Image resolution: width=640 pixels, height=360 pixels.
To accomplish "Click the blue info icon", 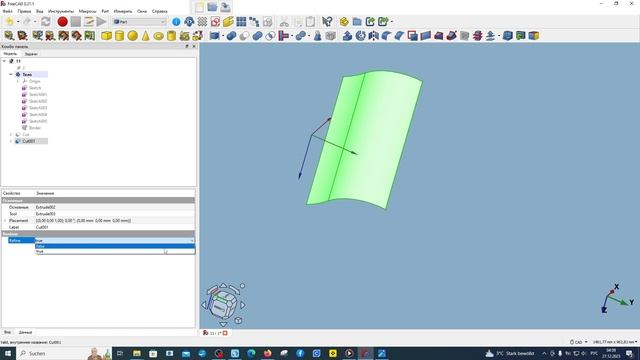I will point(176,22).
